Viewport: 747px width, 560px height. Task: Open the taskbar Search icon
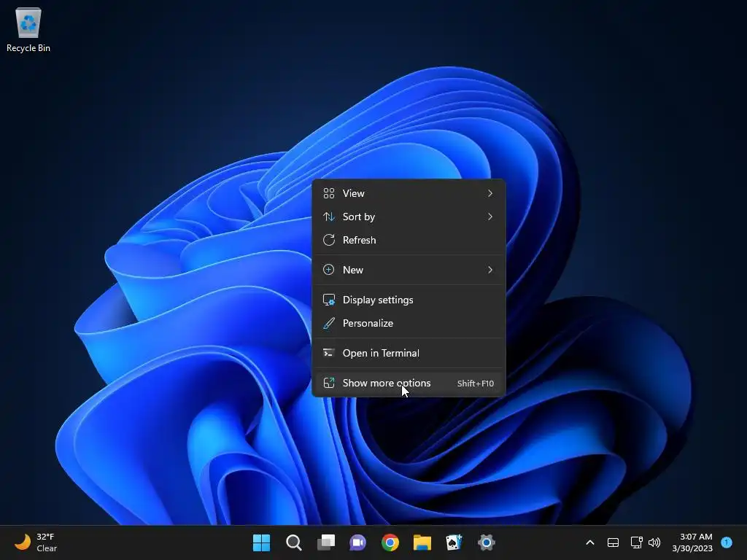pos(293,542)
